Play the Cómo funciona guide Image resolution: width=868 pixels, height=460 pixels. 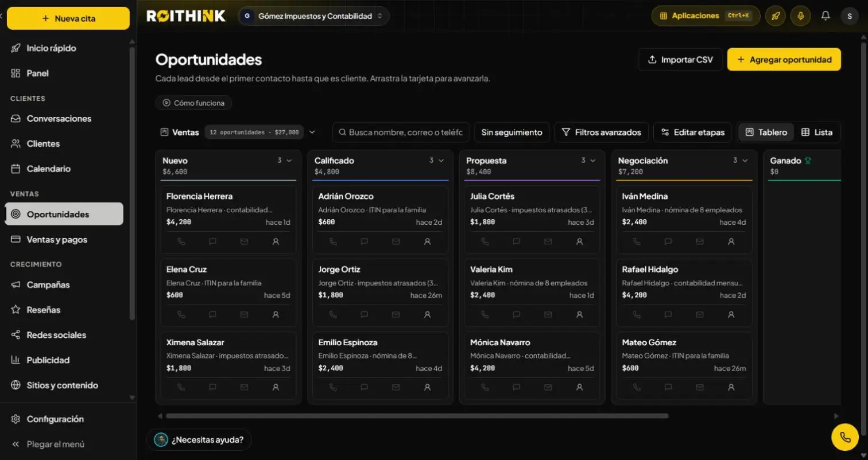click(x=193, y=103)
